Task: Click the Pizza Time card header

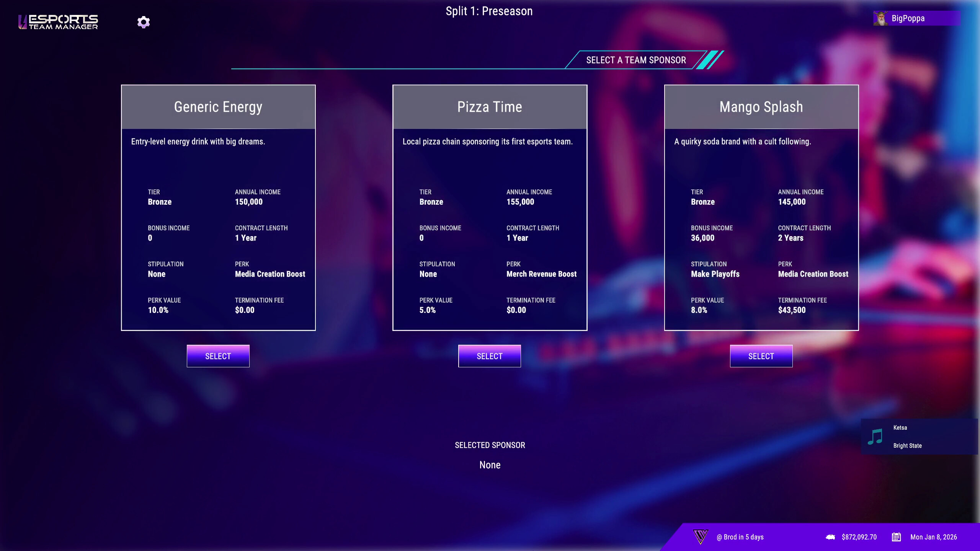Action: 490,107
